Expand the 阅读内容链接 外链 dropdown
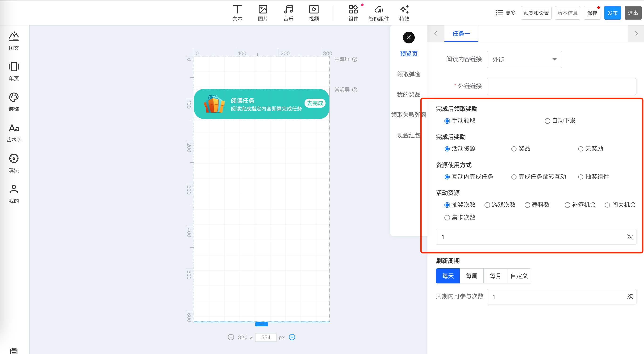 click(x=524, y=59)
